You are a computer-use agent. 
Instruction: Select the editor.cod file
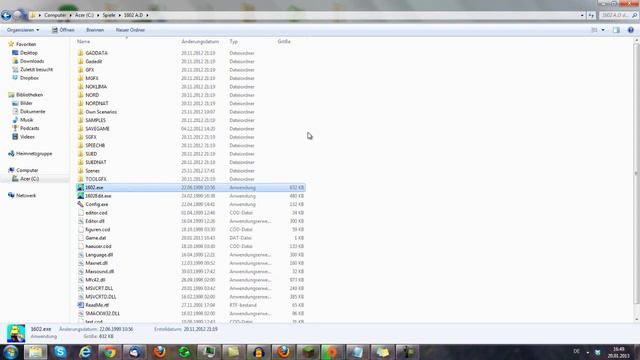pyautogui.click(x=96, y=213)
